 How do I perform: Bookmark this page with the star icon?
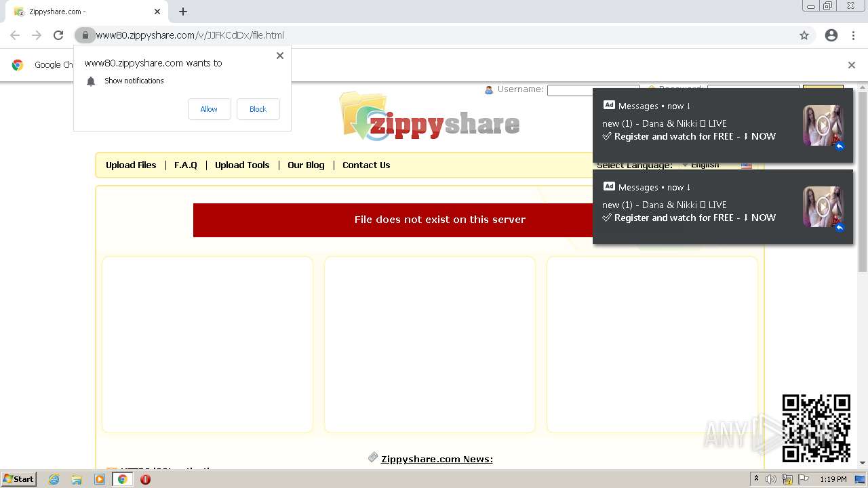804,35
